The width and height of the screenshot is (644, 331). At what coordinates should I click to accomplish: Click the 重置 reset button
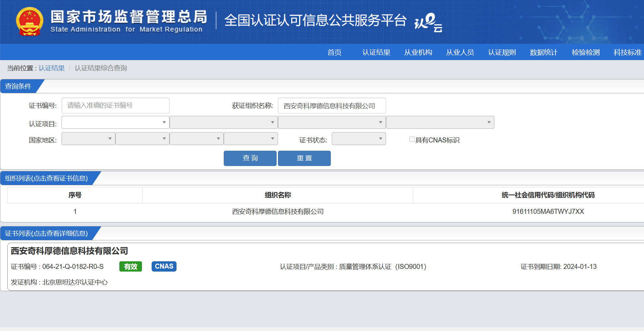[x=304, y=158]
